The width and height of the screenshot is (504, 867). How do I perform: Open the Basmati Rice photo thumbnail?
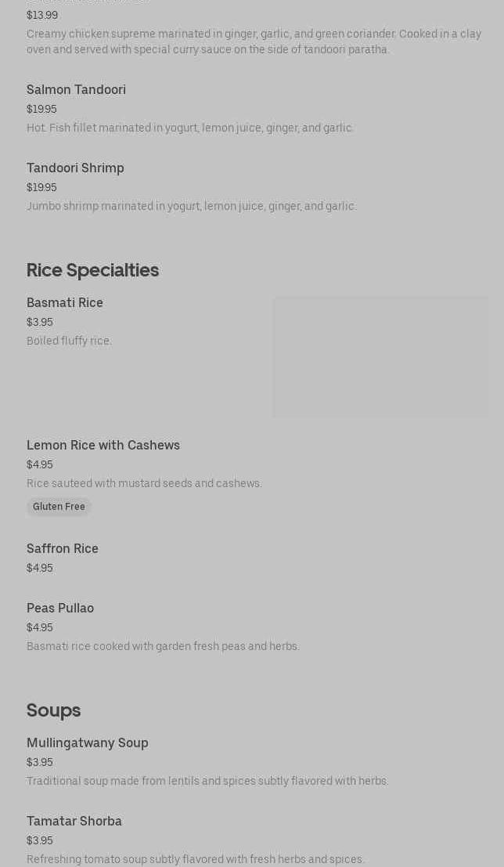[x=380, y=357]
